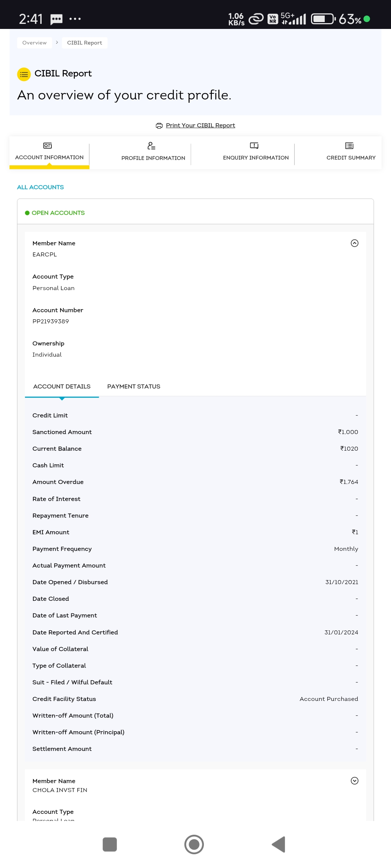Collapse the EARCPL account details
Viewport: 391px width, 868px height.
[354, 243]
